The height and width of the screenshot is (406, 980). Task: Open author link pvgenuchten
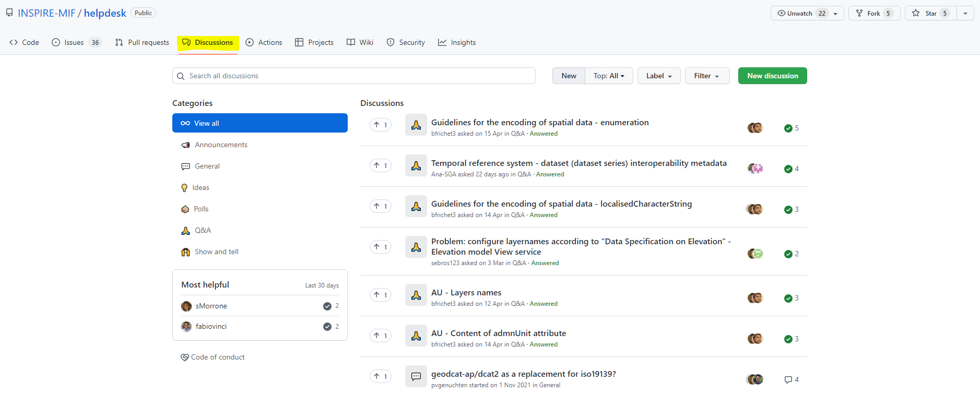click(x=449, y=385)
